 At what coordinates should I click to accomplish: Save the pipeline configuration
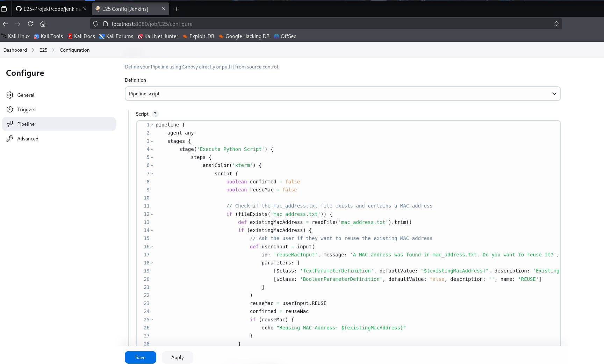point(141,357)
